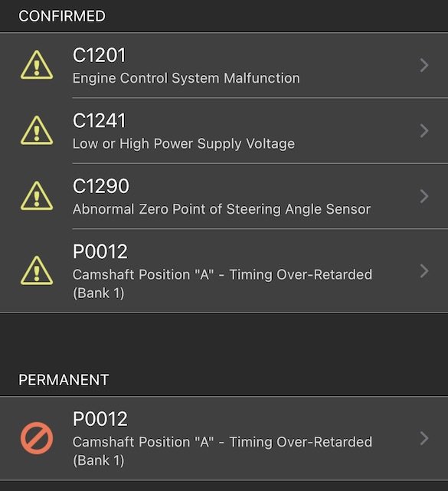Click the PERMANENT section header
448x491 pixels.
tap(64, 380)
